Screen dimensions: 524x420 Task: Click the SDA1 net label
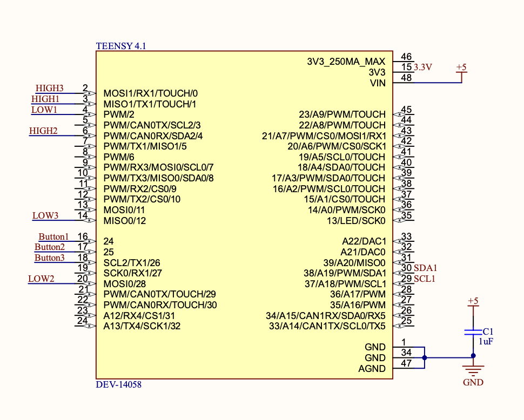point(426,268)
